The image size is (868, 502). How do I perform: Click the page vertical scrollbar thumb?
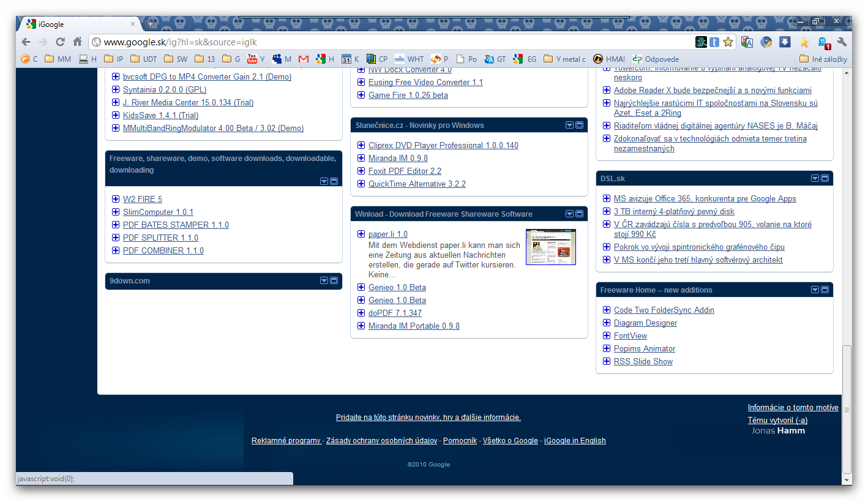pos(847,409)
